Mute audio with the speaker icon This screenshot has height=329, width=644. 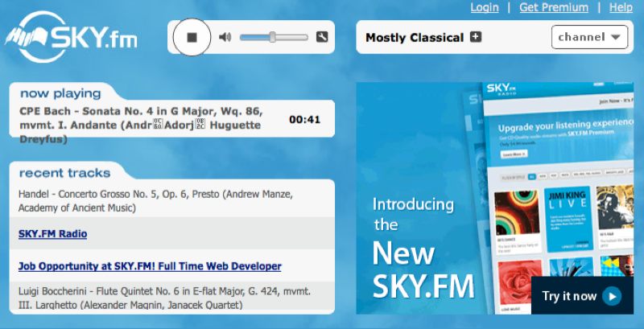225,37
